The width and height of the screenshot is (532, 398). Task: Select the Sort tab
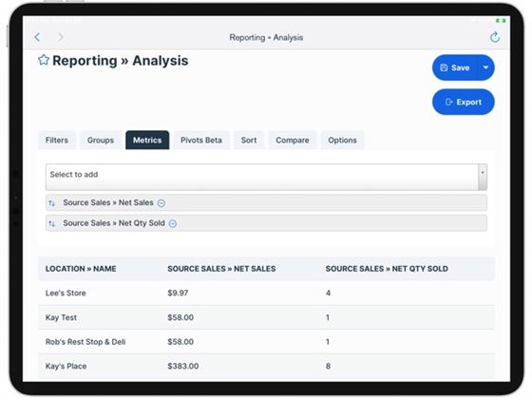tap(249, 141)
